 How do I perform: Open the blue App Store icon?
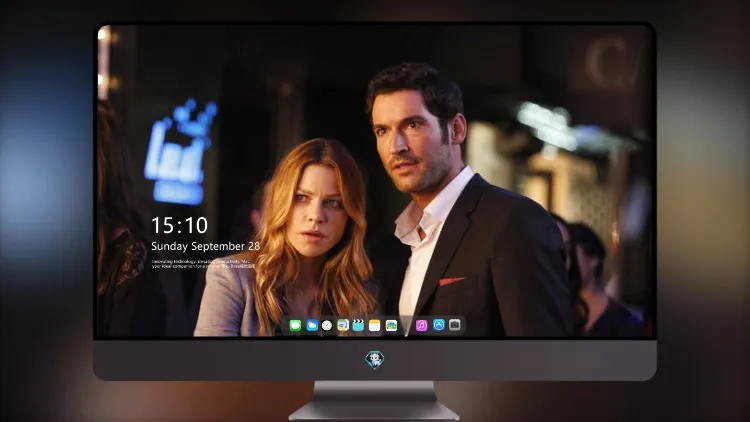(x=439, y=325)
